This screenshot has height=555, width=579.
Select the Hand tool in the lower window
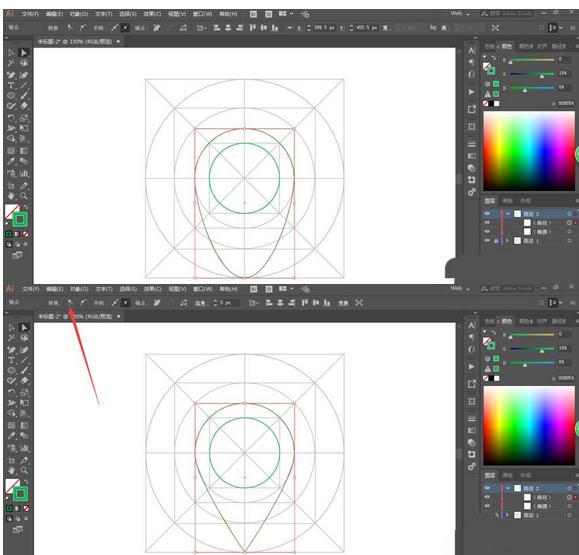11,470
